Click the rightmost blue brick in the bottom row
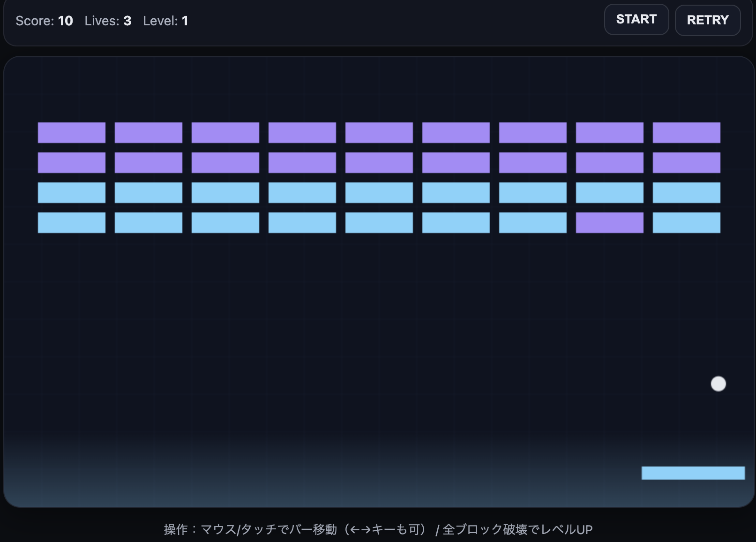Screen dimensions: 756x542 [x=686, y=222]
